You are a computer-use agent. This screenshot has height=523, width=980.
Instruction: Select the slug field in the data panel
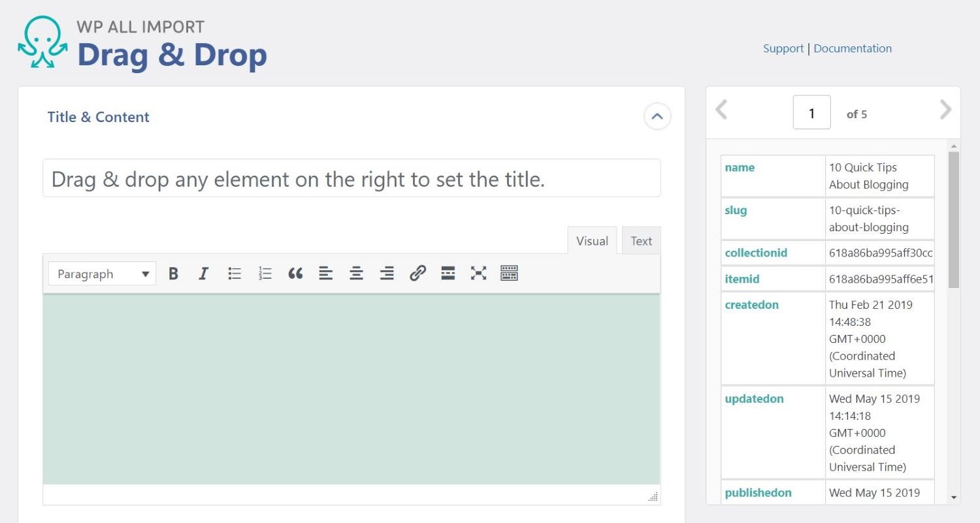coord(736,210)
